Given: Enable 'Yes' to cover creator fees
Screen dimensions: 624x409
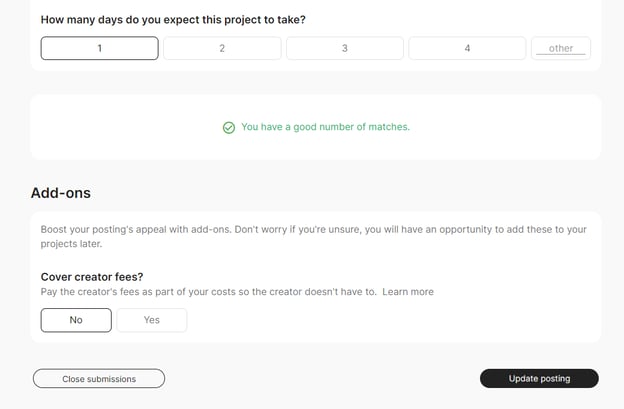Looking at the screenshot, I should click(x=152, y=320).
